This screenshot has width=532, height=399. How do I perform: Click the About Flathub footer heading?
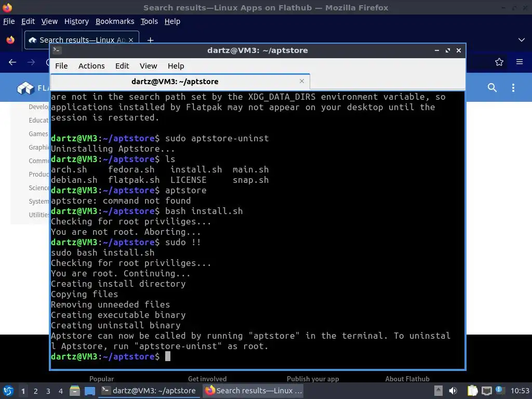(407, 379)
